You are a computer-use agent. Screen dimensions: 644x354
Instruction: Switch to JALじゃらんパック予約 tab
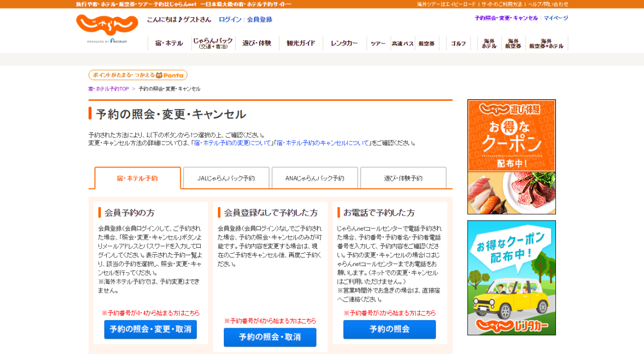point(226,178)
